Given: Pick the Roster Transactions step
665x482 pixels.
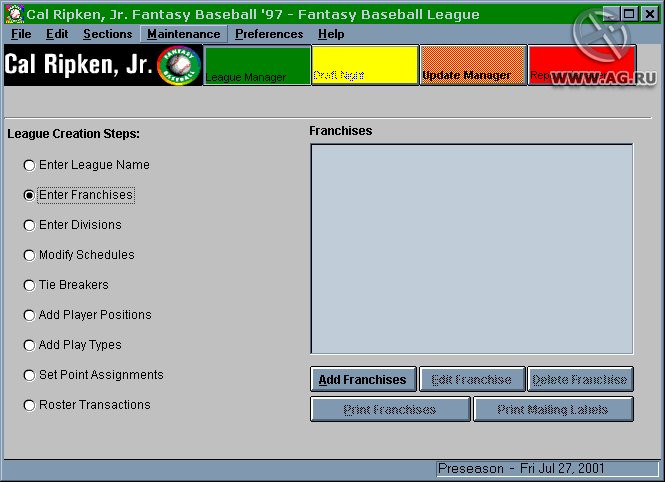Looking at the screenshot, I should [87, 405].
